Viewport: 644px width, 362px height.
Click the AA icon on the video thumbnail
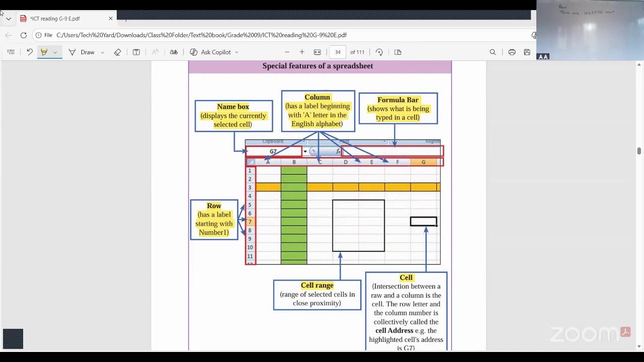point(543,57)
